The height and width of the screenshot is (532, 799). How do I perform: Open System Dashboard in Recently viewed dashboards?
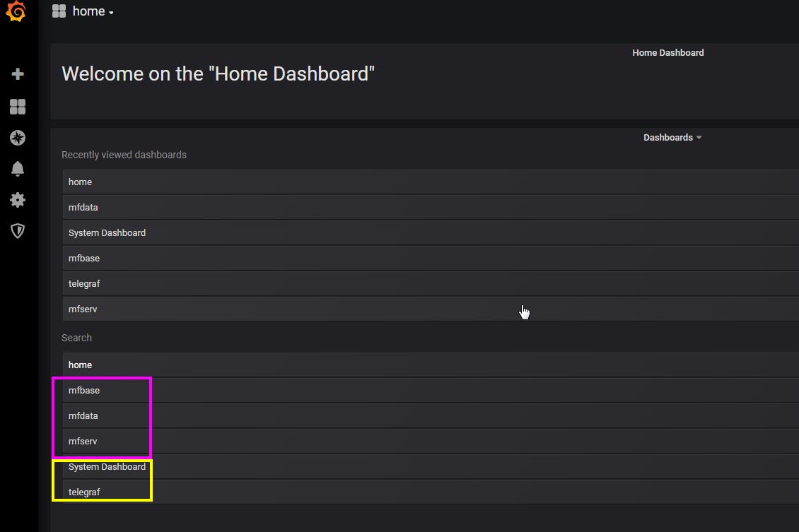point(431,232)
